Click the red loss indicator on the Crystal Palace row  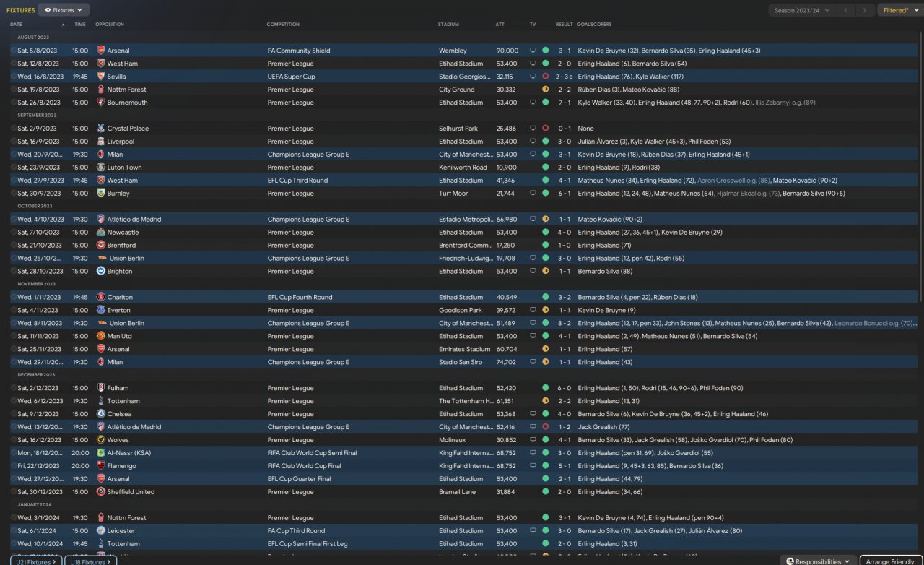coord(545,129)
